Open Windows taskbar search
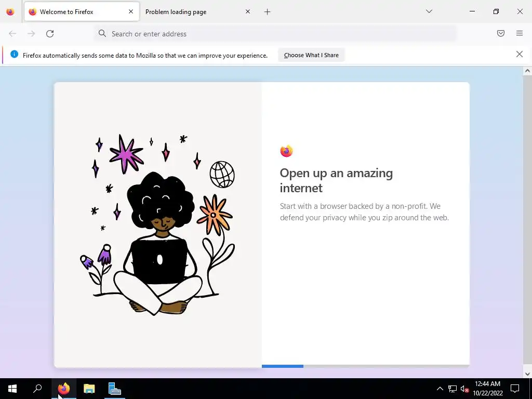Screen dimensions: 532x399 coord(37,389)
